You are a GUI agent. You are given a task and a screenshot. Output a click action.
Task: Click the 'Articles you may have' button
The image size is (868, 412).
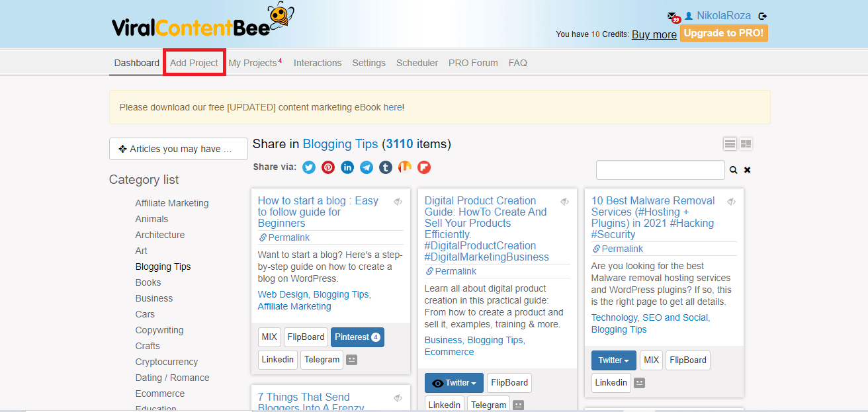(179, 149)
